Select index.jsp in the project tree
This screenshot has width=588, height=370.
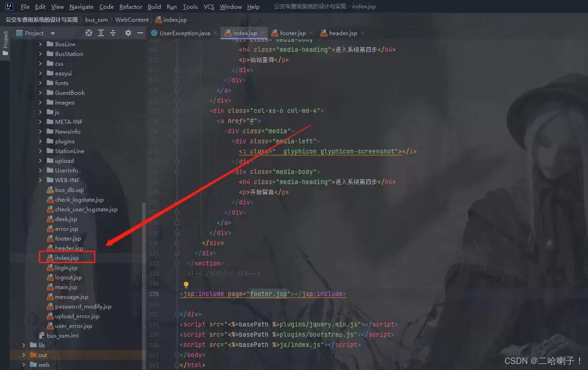click(67, 258)
